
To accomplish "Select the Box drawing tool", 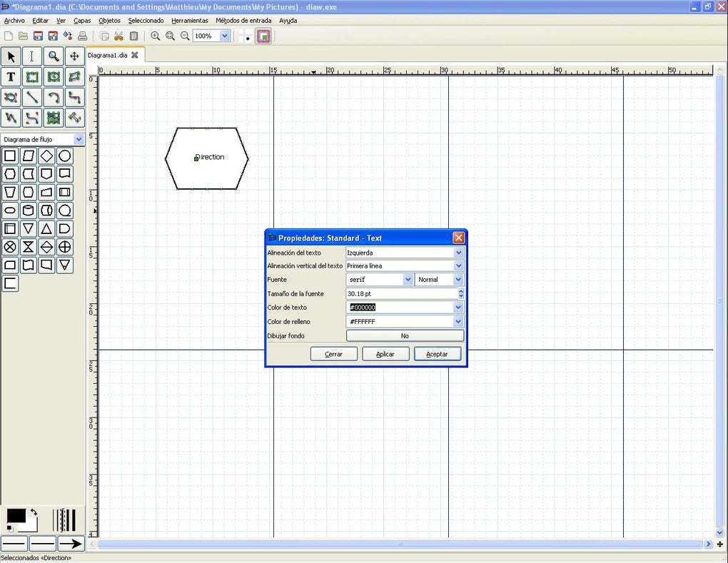I will tap(31, 77).
